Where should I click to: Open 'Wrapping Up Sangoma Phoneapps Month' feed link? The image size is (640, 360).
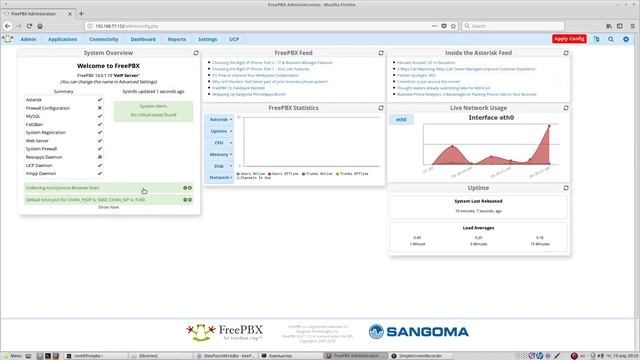pyautogui.click(x=249, y=94)
